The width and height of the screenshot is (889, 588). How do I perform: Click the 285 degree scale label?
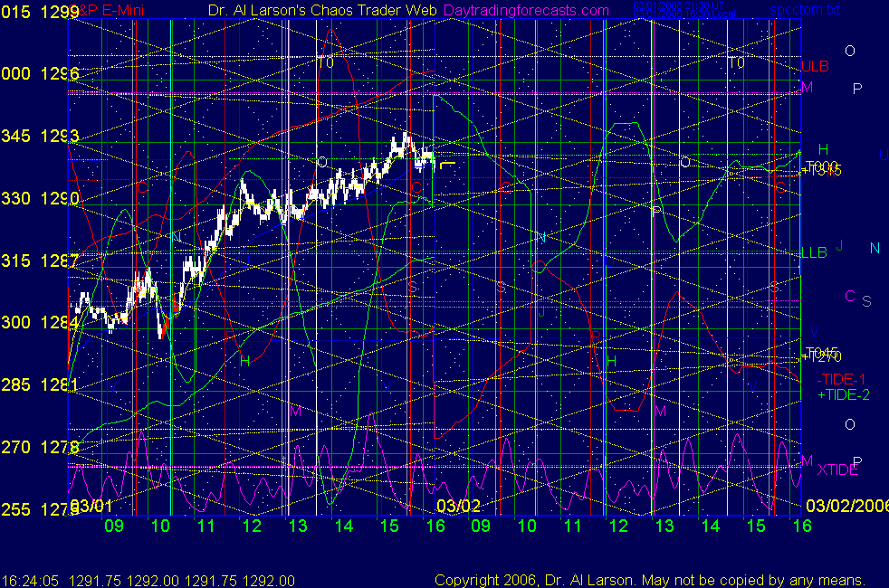[15, 384]
